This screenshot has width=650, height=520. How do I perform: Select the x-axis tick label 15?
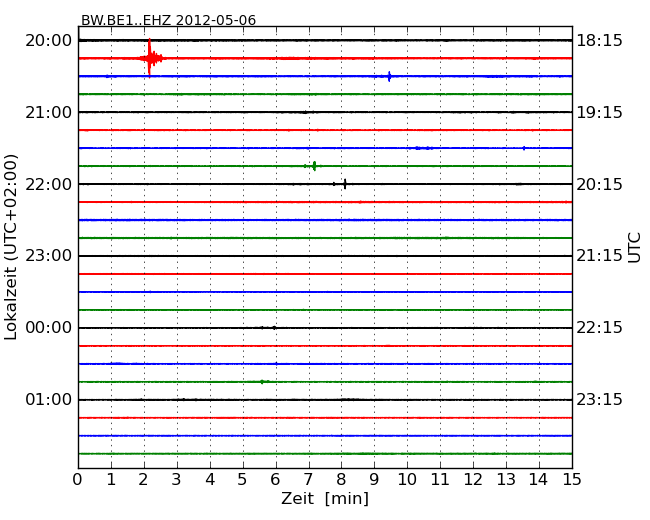[x=572, y=479]
